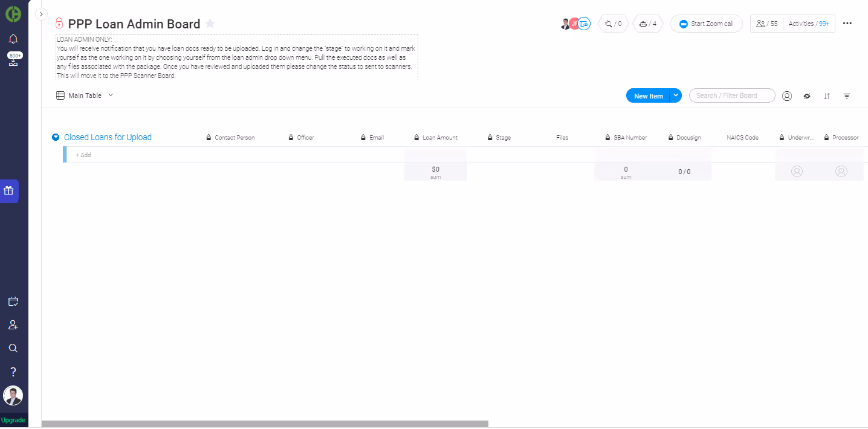Click the PPP Loan Admin Board title

[x=134, y=24]
